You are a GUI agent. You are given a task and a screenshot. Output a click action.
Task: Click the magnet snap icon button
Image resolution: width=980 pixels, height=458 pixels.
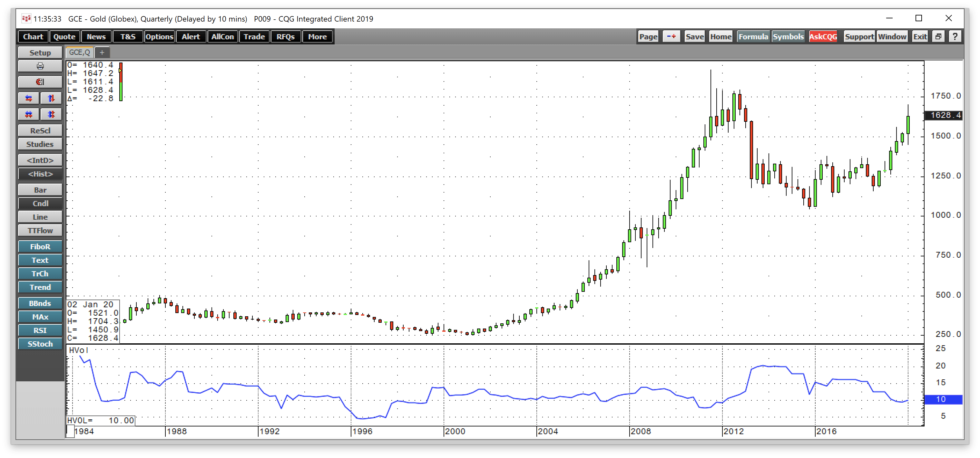[40, 82]
